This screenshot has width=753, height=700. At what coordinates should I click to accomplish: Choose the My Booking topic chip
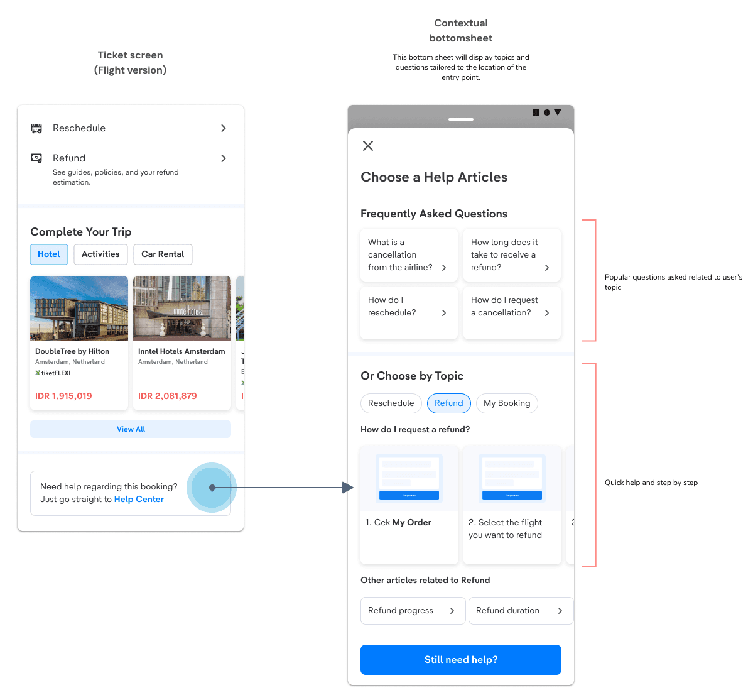click(x=507, y=403)
